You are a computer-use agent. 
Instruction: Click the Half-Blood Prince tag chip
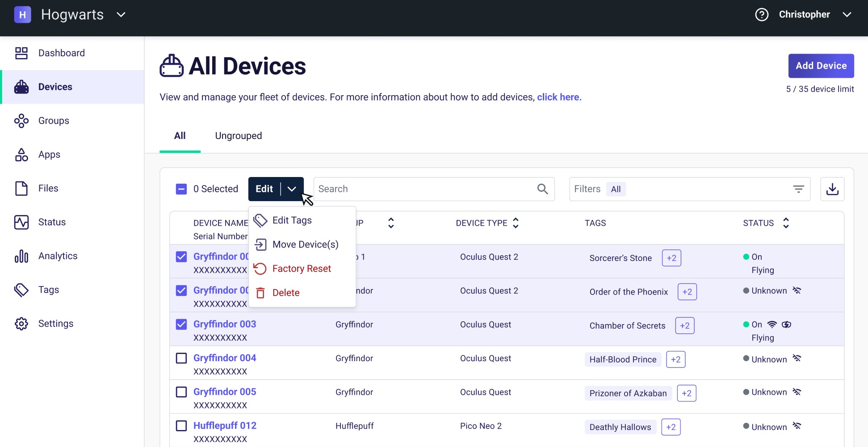623,359
